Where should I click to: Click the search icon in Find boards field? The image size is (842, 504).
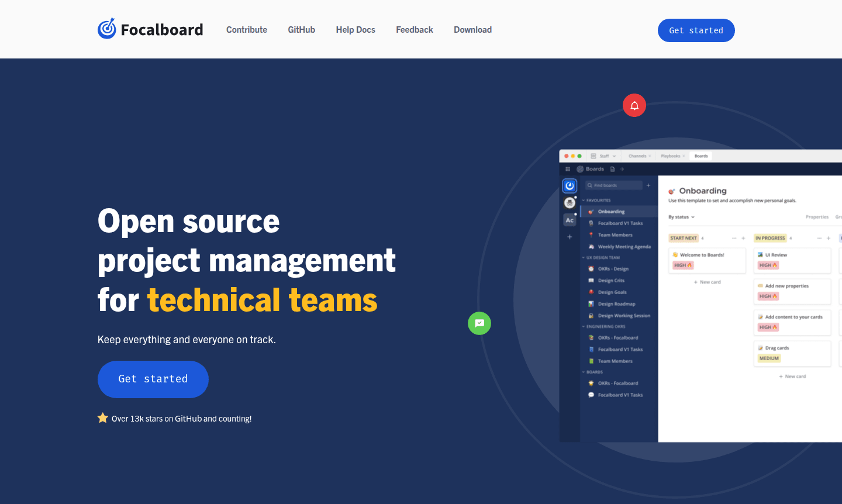(x=590, y=185)
